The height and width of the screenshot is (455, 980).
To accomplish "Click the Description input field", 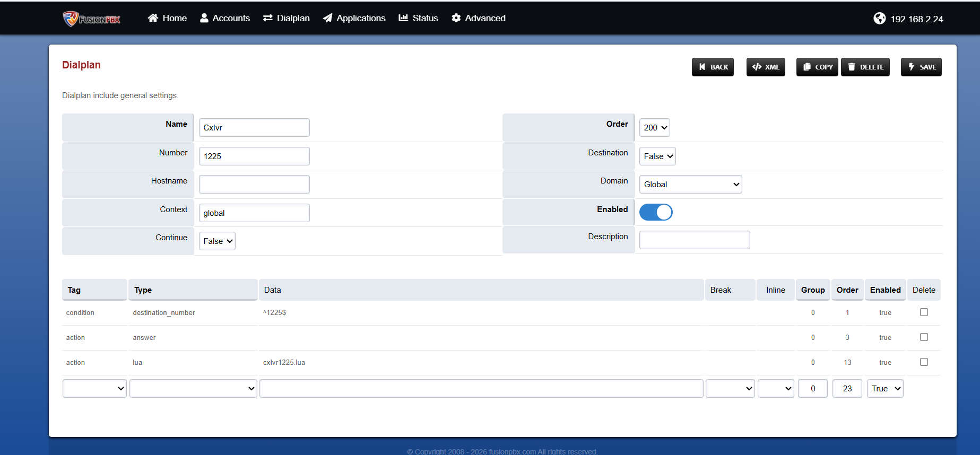I will [x=694, y=240].
